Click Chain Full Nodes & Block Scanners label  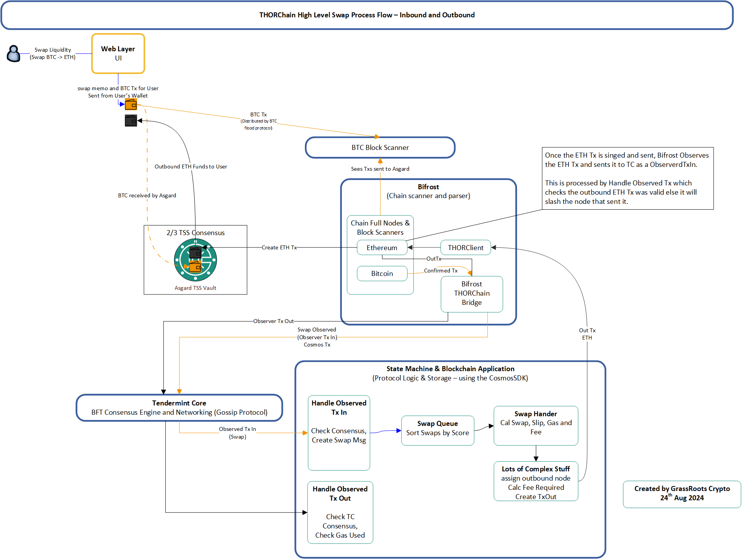pyautogui.click(x=380, y=227)
